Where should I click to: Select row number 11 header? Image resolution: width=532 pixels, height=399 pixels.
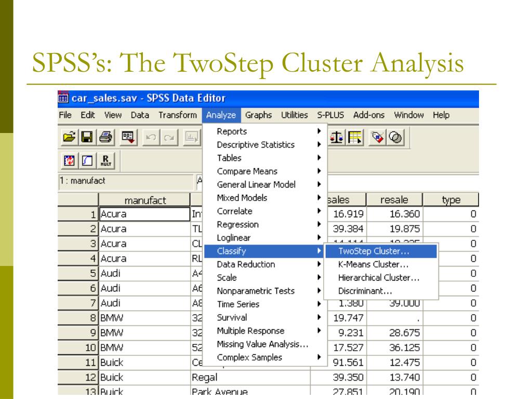pyautogui.click(x=78, y=362)
